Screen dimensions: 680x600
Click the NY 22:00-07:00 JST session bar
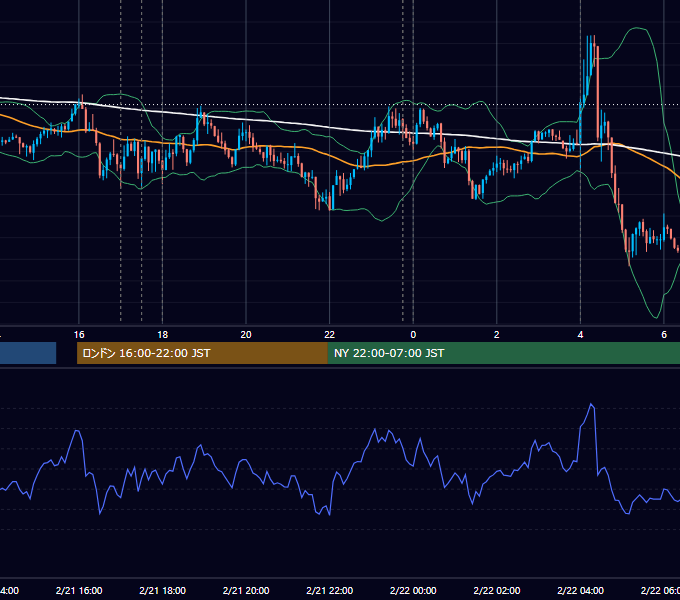pos(503,353)
